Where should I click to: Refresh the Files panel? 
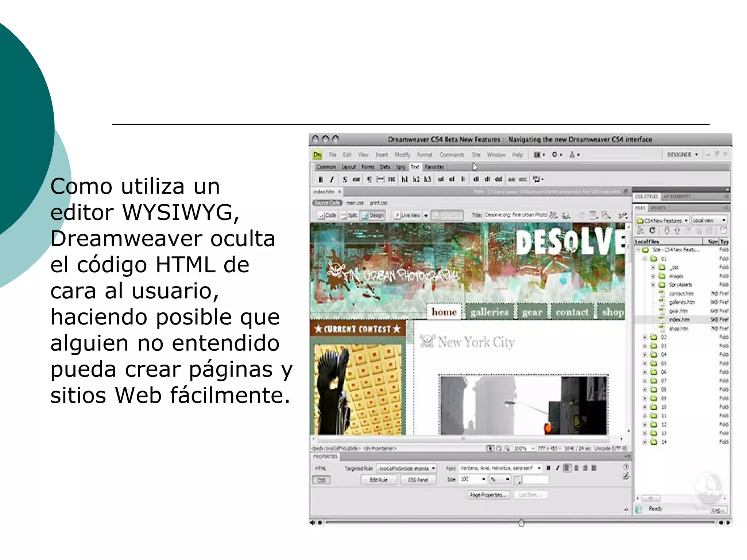[x=652, y=230]
